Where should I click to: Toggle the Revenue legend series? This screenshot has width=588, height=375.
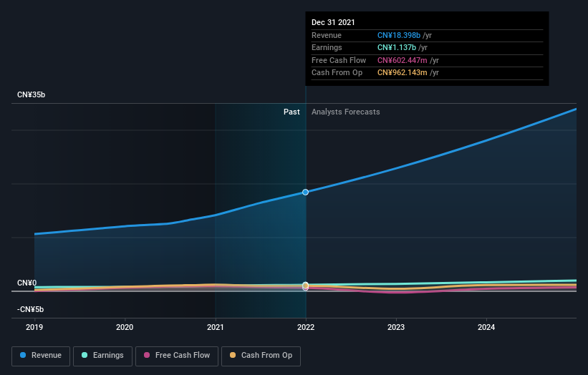[x=41, y=356]
